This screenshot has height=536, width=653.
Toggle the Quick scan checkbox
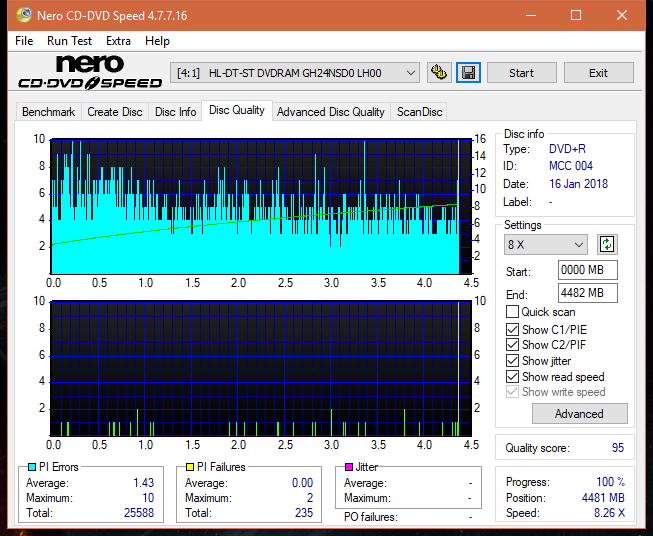(512, 312)
